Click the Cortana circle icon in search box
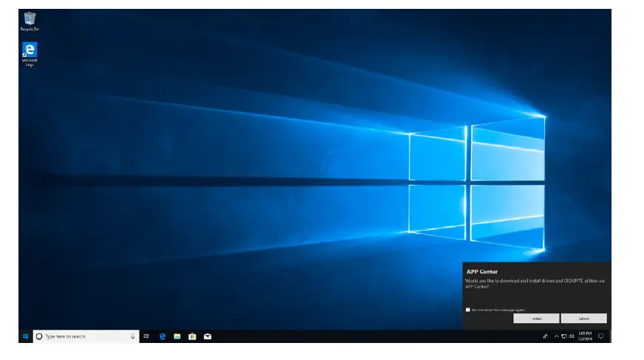 (39, 336)
